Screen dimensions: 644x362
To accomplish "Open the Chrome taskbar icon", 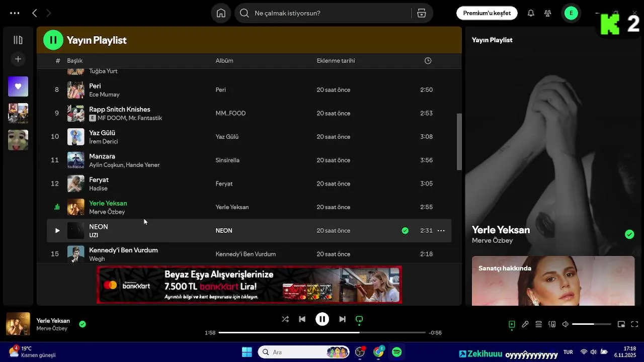I will (x=378, y=352).
